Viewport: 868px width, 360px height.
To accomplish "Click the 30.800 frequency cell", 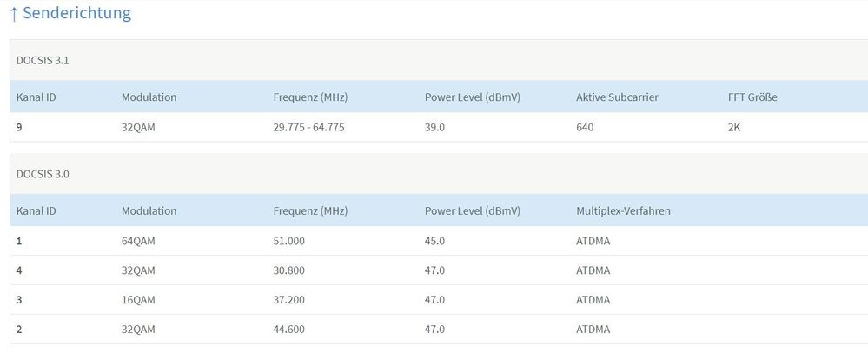I will tap(288, 270).
